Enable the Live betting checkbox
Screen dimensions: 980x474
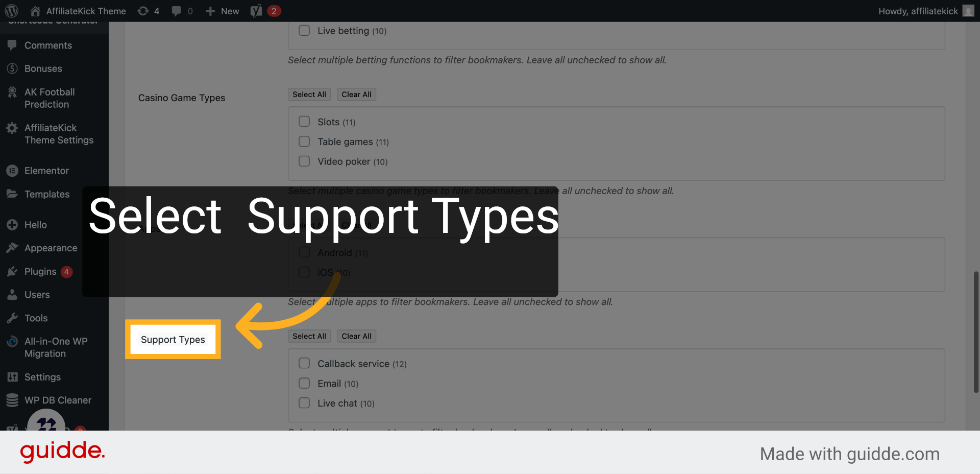[304, 31]
